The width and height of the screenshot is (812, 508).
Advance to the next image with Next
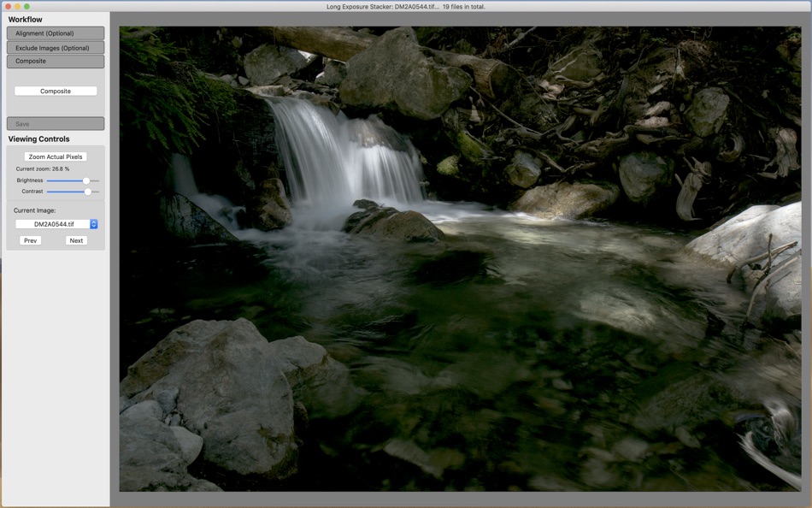point(75,239)
